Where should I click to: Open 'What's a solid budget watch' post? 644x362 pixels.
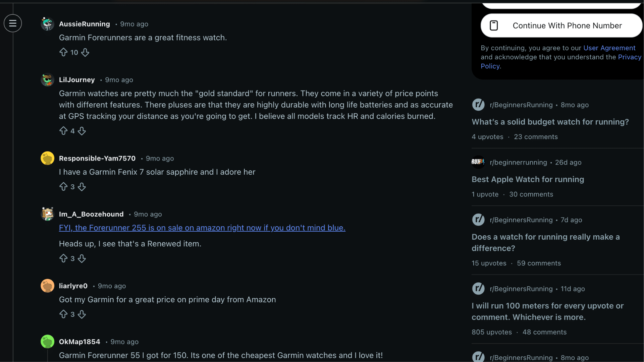550,122
